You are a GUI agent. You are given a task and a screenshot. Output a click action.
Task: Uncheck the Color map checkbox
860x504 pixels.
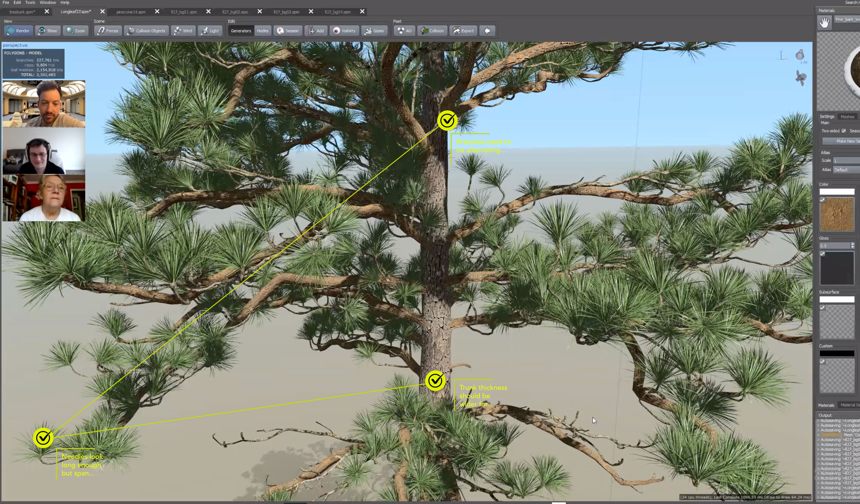[822, 200]
